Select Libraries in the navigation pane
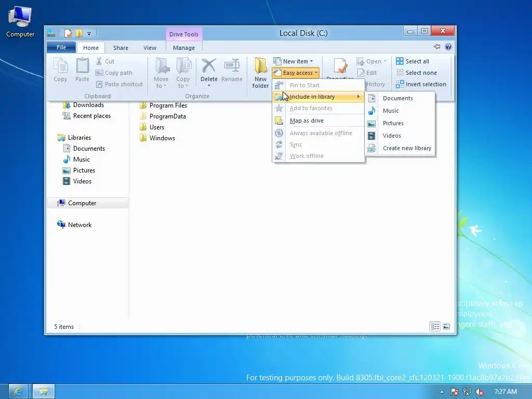532x399 pixels. pos(75,138)
